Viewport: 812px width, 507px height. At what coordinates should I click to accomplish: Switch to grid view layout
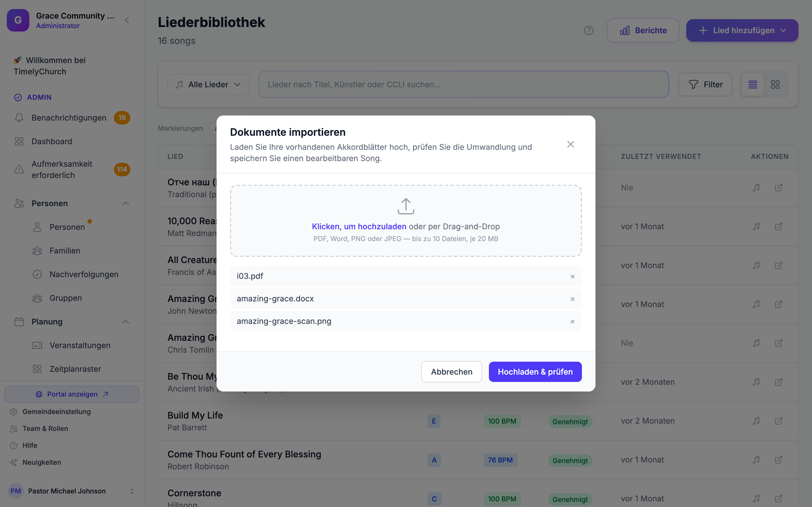coord(775,84)
